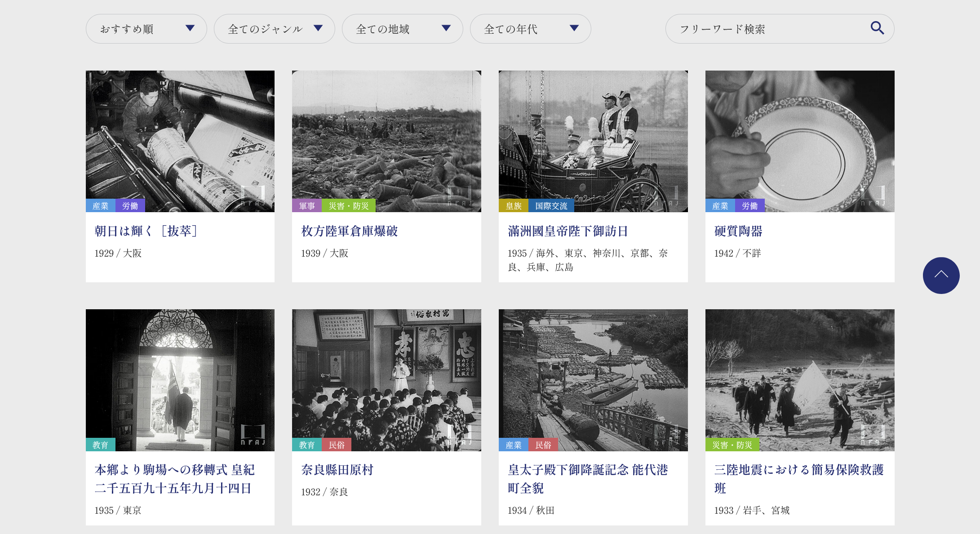This screenshot has width=980, height=534.
Task: Click the 硬質陶器 plate painting thumbnail
Action: click(800, 135)
